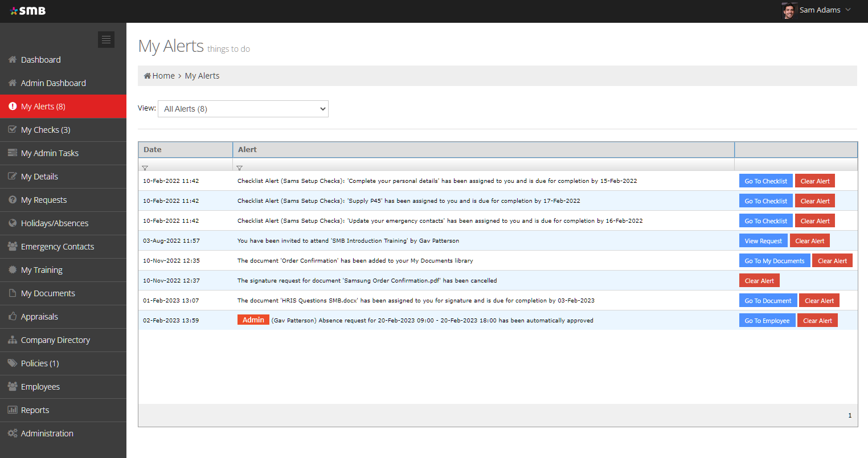868x458 pixels.
Task: Select My Checks (3) in sidebar
Action: [x=63, y=130]
